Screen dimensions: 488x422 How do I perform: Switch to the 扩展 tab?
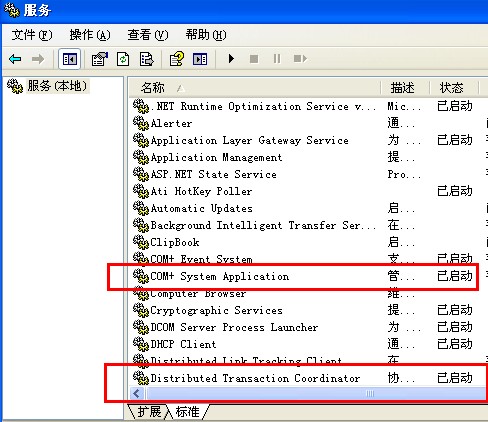[x=149, y=411]
